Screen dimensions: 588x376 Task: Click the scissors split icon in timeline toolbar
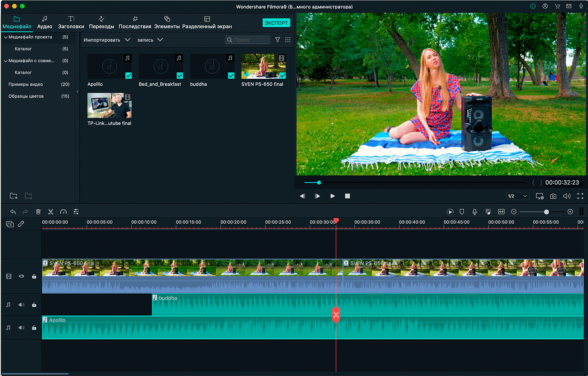coord(51,212)
